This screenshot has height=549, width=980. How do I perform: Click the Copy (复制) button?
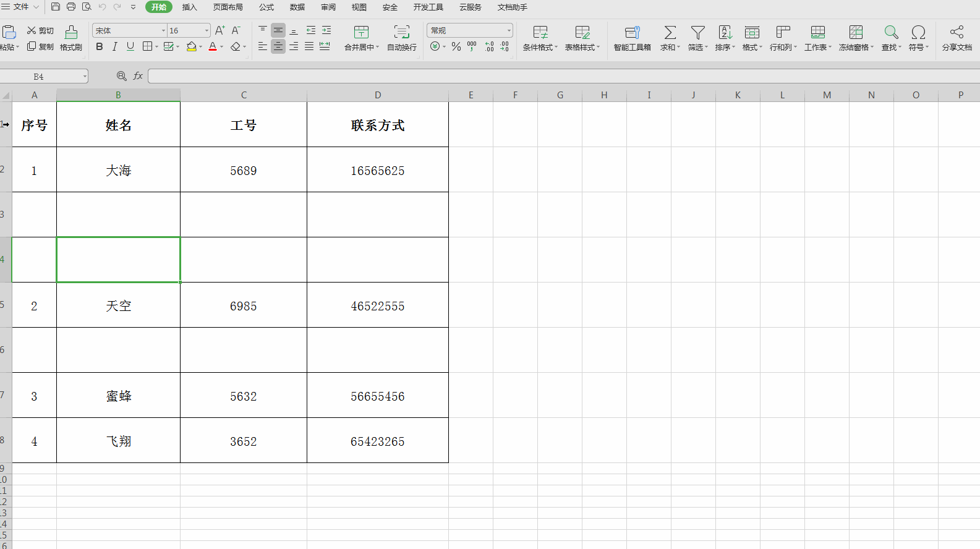pos(40,46)
